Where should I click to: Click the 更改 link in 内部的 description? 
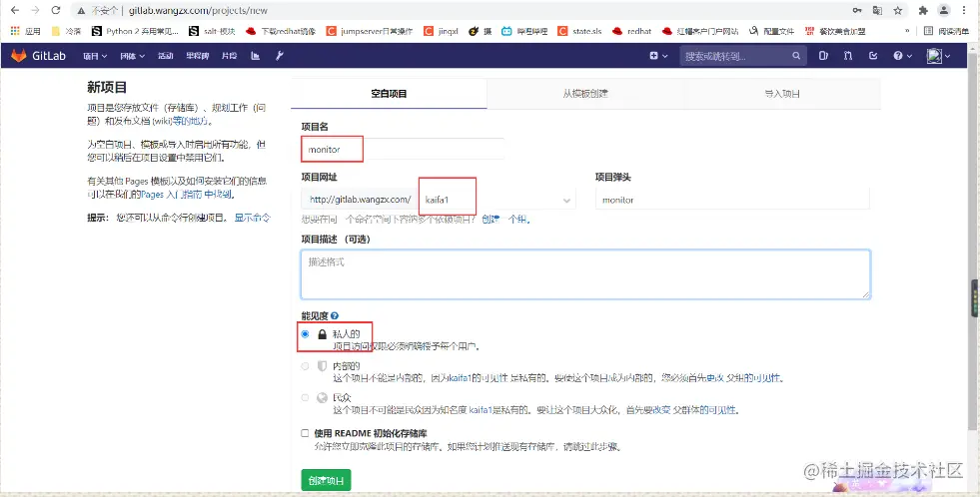click(714, 378)
